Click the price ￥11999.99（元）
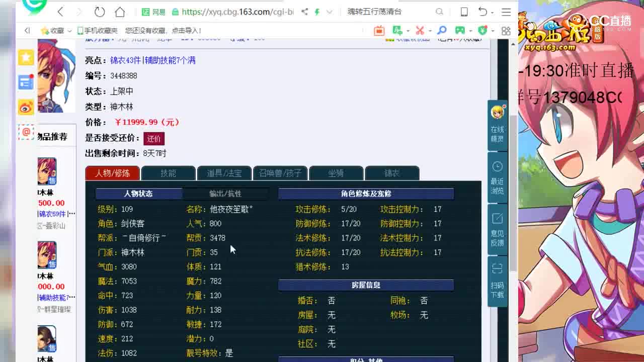 147,122
